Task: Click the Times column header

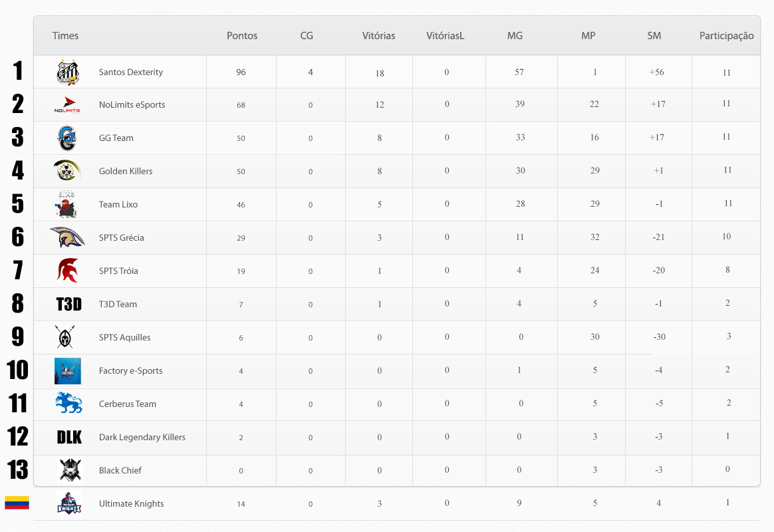Action: [65, 36]
